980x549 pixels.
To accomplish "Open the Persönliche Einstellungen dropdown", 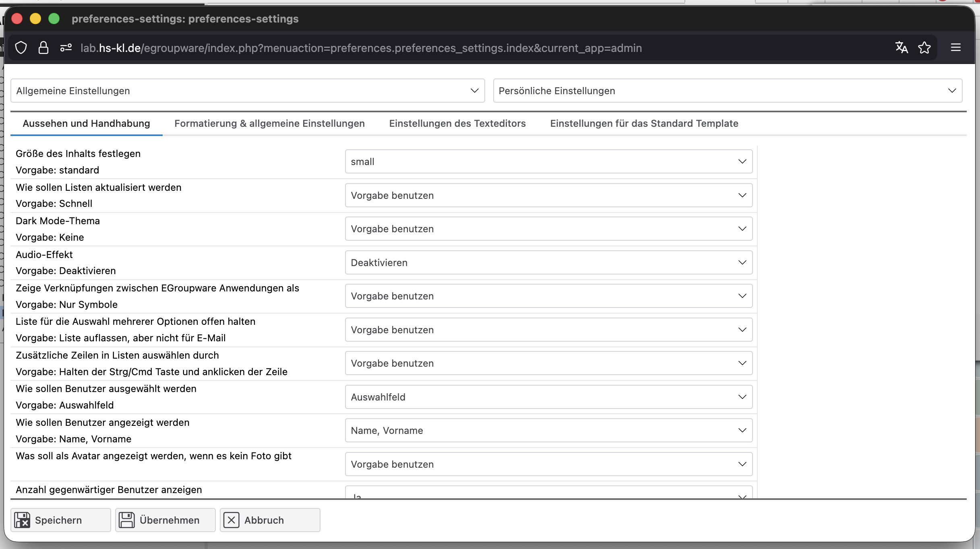I will [x=728, y=91].
